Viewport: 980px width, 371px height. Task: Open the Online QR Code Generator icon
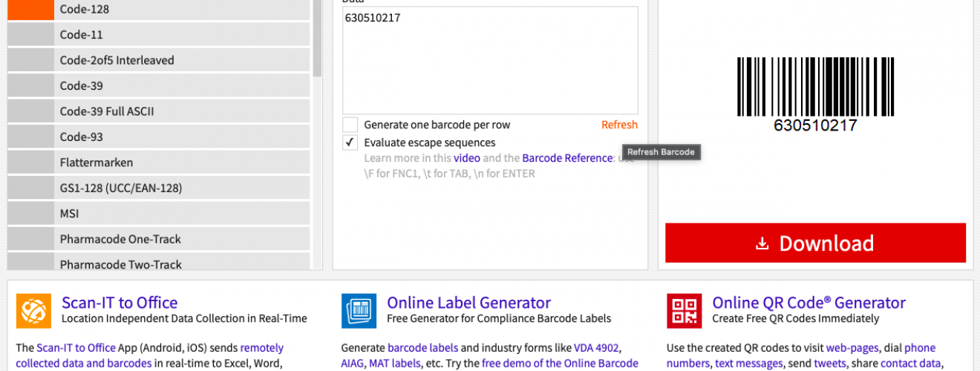pos(685,311)
